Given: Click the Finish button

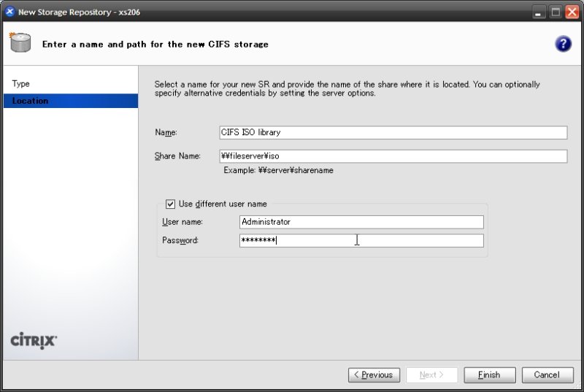Looking at the screenshot, I should [x=490, y=375].
